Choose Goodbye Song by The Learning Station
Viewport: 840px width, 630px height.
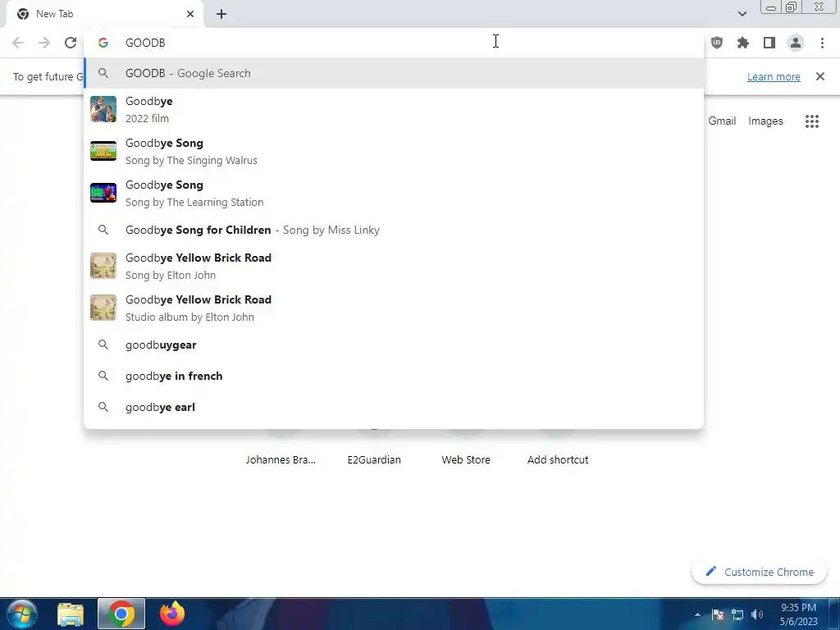[394, 193]
